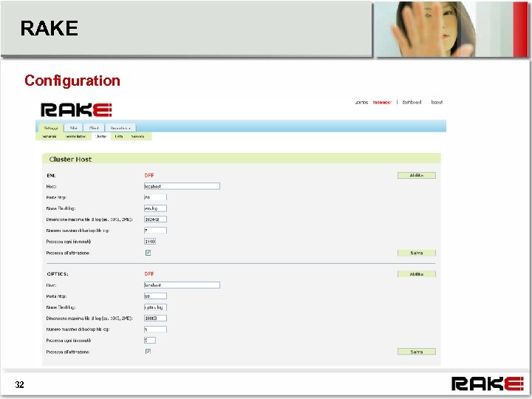Focus EM Processa ogni (in minuti) field

(150, 242)
